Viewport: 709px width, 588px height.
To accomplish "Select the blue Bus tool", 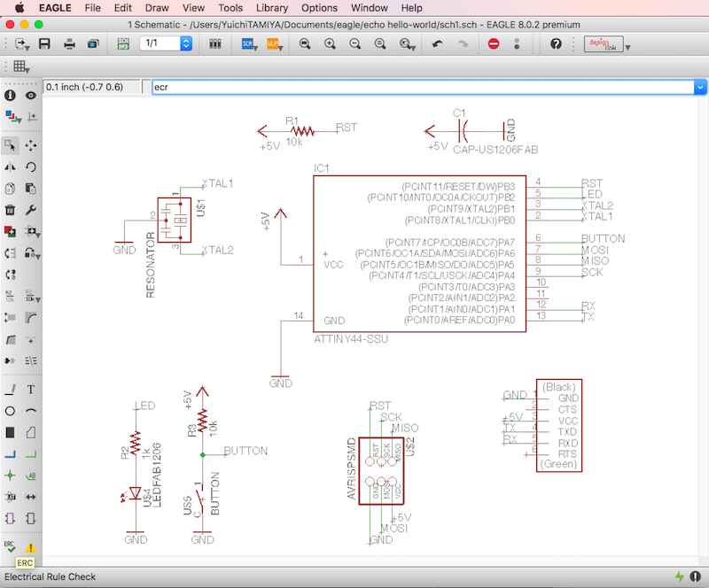I will click(10, 454).
